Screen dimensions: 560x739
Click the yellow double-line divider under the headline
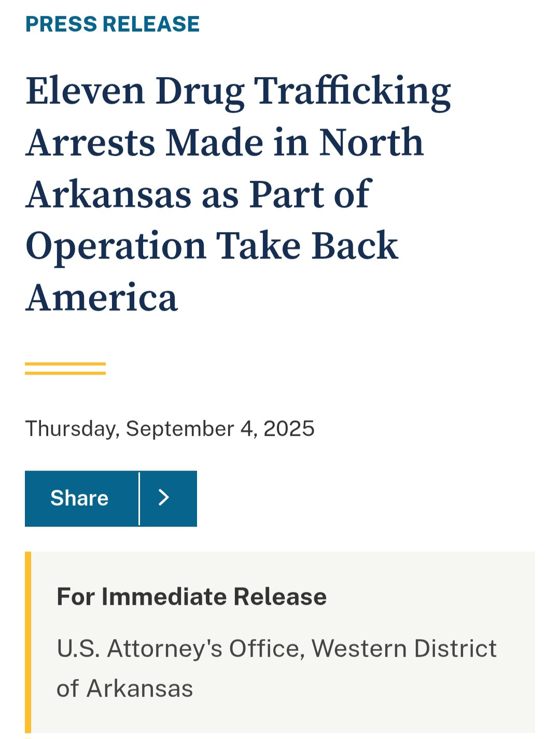point(65,369)
